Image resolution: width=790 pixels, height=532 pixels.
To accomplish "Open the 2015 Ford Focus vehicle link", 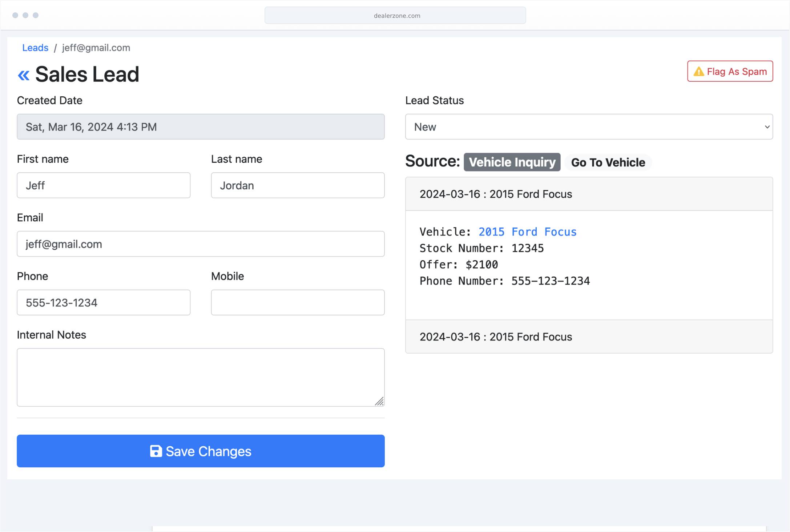I will point(527,232).
